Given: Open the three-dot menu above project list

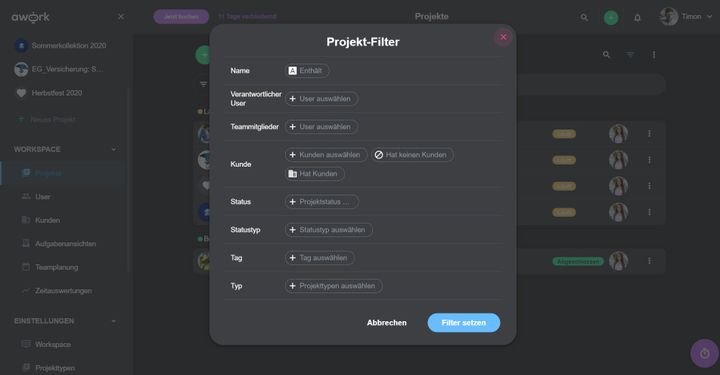Looking at the screenshot, I should tap(654, 55).
